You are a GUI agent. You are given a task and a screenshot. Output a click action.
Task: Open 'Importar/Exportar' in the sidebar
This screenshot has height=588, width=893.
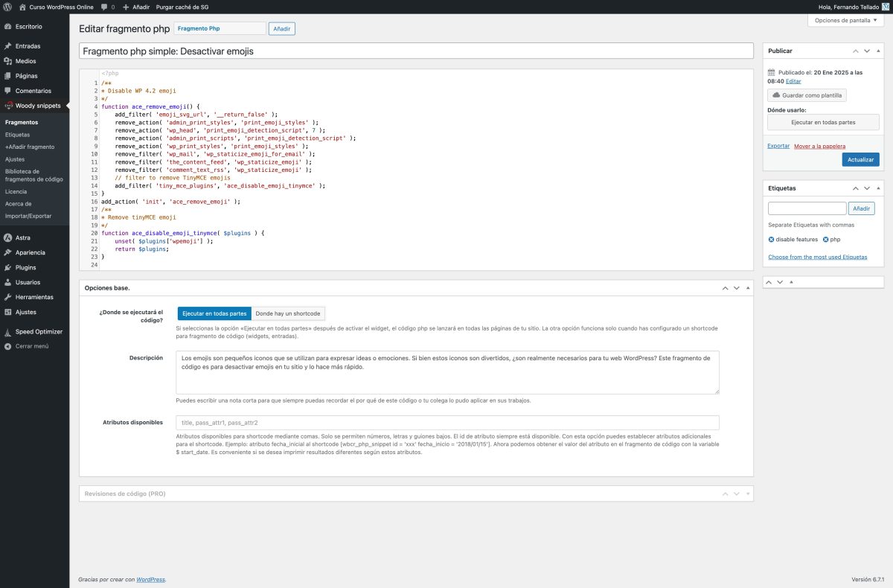tap(28, 216)
